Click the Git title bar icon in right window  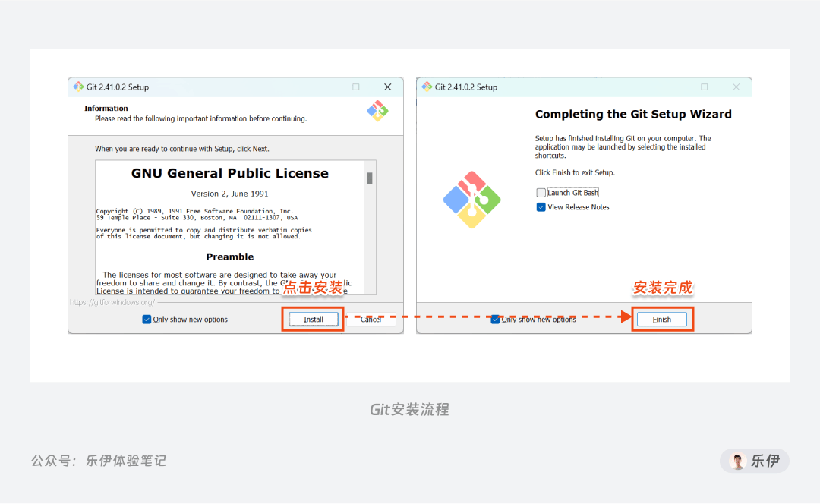[x=427, y=87]
